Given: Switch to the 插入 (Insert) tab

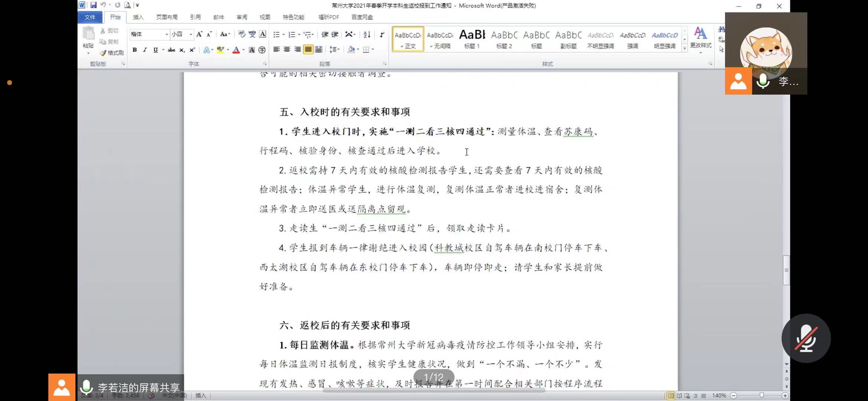Looking at the screenshot, I should pos(138,17).
